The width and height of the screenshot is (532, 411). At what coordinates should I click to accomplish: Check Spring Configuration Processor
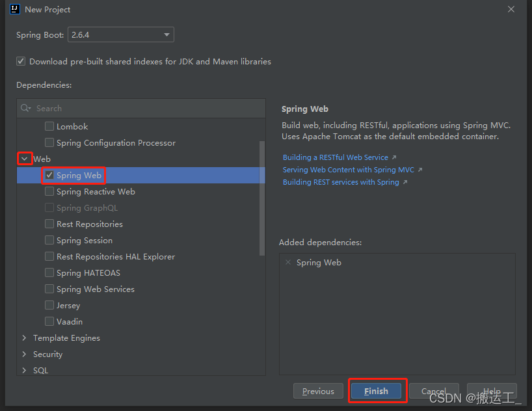(x=49, y=142)
